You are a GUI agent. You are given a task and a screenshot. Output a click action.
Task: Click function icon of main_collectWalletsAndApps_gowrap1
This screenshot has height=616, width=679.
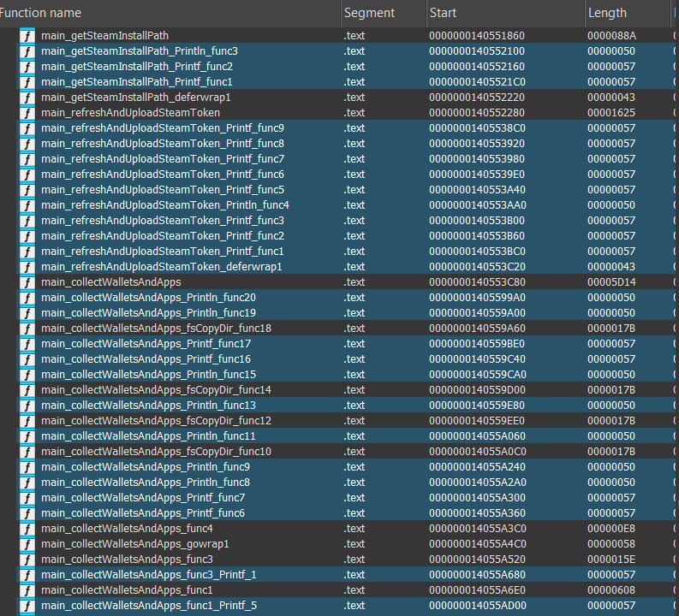point(27,544)
